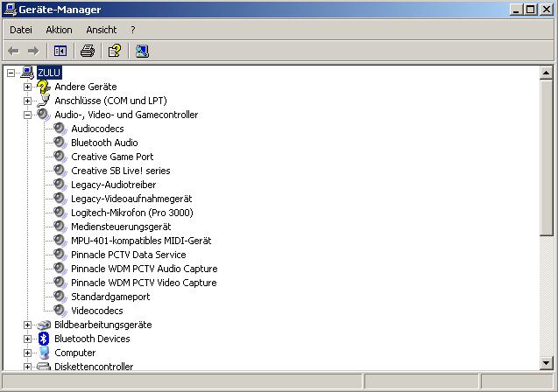This screenshot has width=558, height=392.
Task: Select the Diskettencontroller label
Action: (94, 367)
